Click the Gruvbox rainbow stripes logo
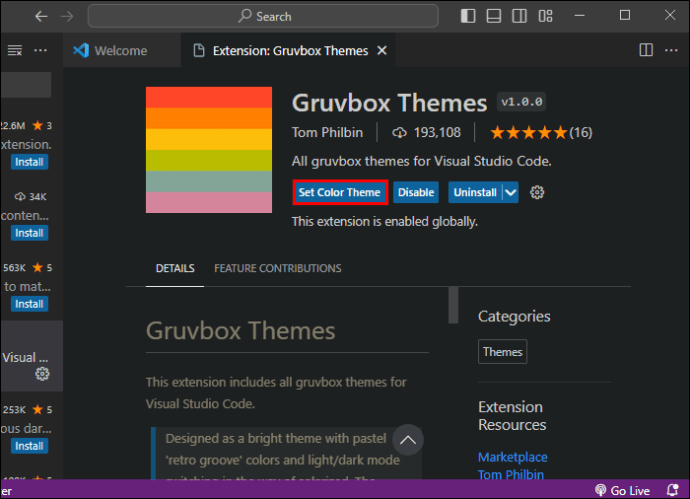 (209, 150)
